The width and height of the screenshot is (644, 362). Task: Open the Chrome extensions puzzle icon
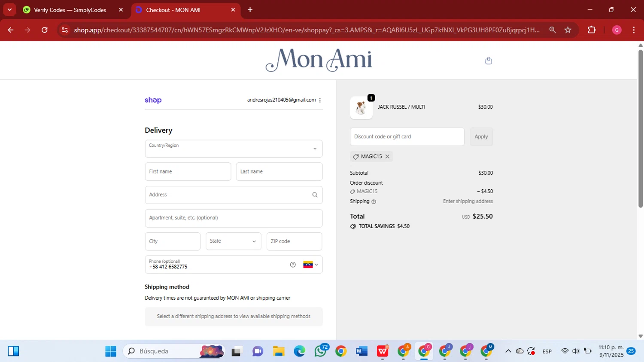pos(592,30)
